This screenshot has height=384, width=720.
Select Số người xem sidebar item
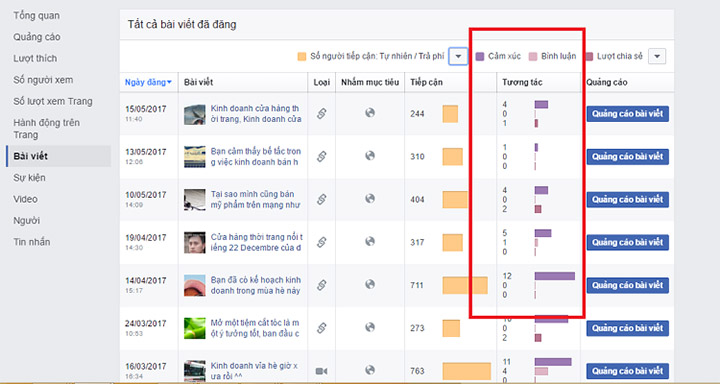pyautogui.click(x=43, y=79)
